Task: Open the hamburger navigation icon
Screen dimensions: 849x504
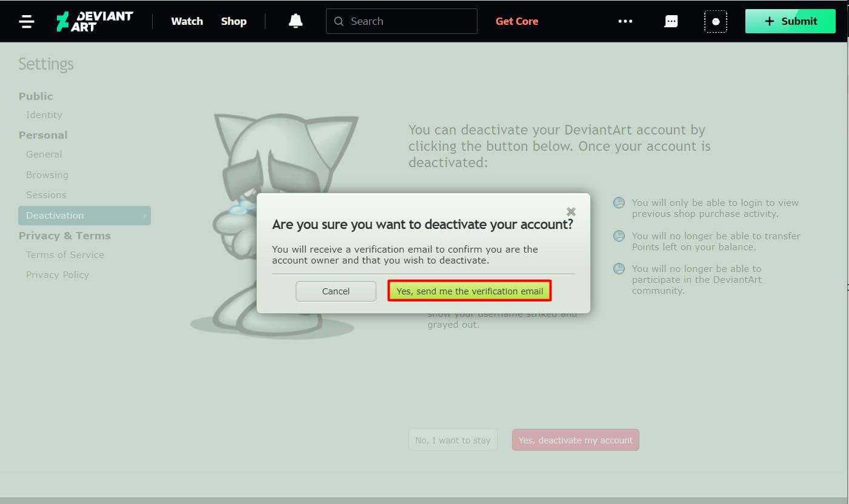Action: coord(26,21)
